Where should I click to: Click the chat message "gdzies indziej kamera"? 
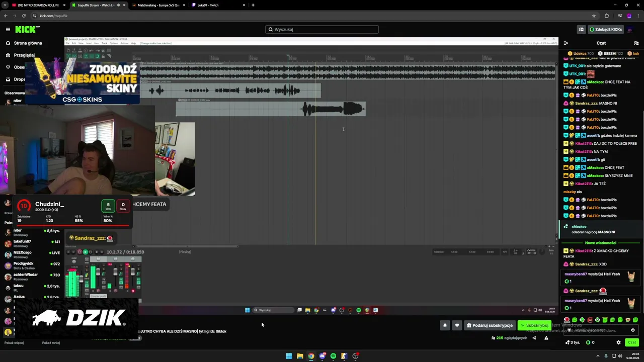point(619,136)
